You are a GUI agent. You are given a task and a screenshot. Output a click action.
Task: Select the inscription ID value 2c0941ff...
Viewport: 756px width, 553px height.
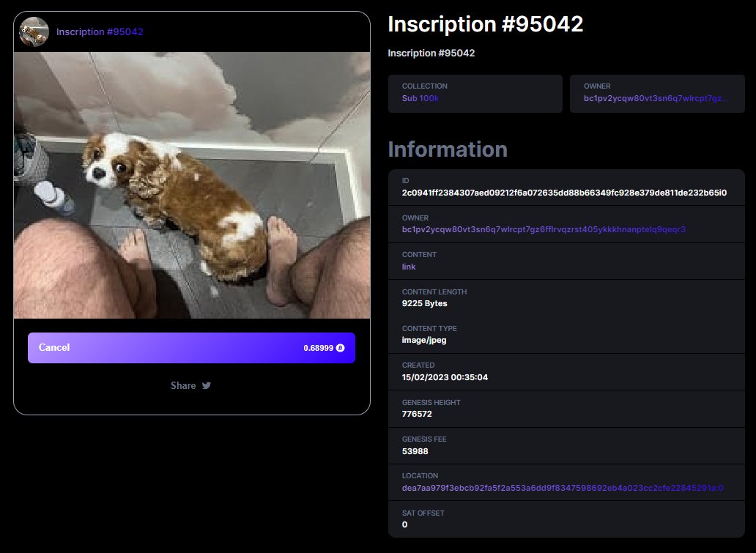click(564, 193)
